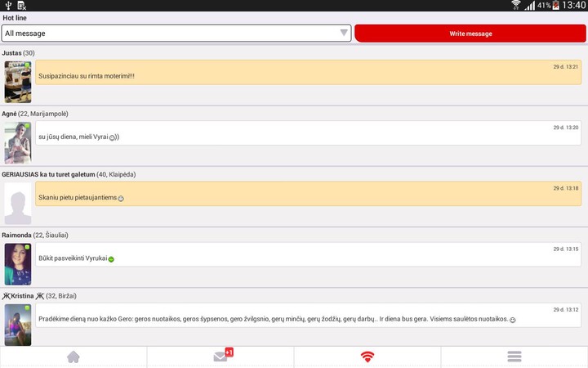Open the Messages envelope tab
The image size is (588, 368).
(x=220, y=357)
